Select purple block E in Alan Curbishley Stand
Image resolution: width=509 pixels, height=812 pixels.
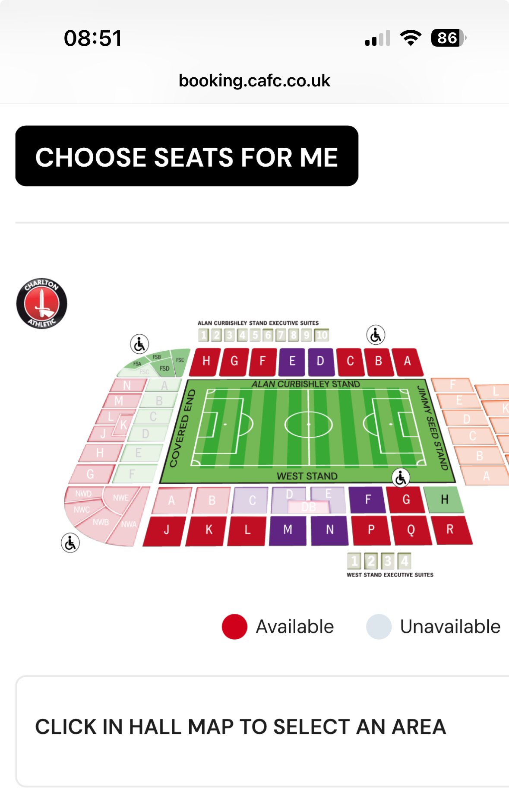292,362
